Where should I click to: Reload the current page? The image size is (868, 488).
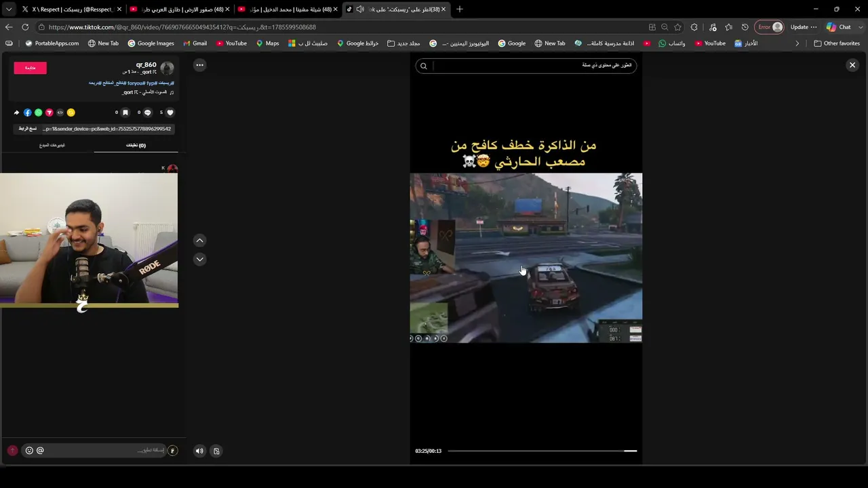click(25, 27)
